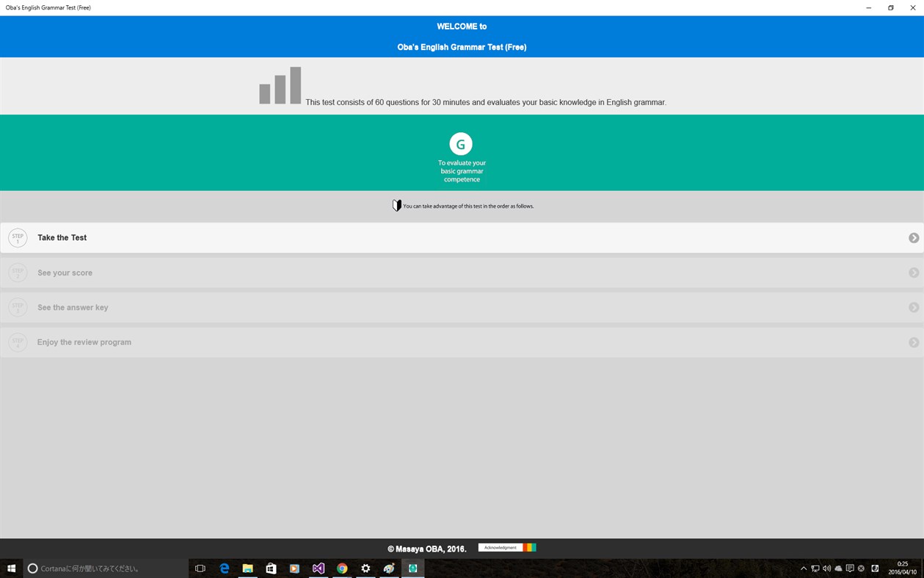Open Google Chrome from the taskbar
This screenshot has height=578, width=924.
[x=341, y=568]
